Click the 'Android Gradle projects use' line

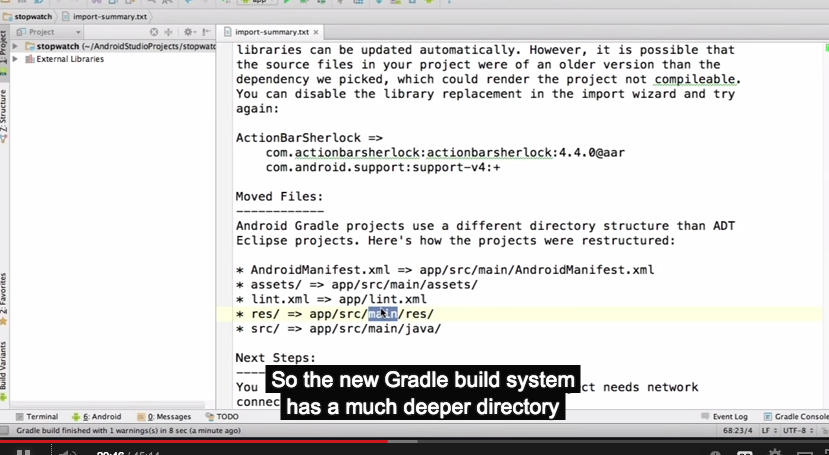485,226
